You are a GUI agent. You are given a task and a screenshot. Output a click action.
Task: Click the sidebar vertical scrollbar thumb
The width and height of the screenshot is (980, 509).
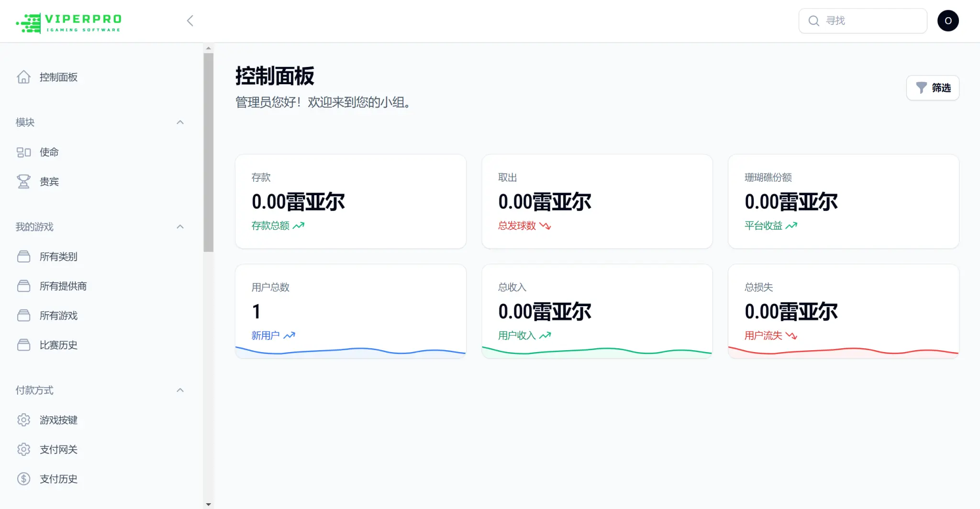coord(208,152)
